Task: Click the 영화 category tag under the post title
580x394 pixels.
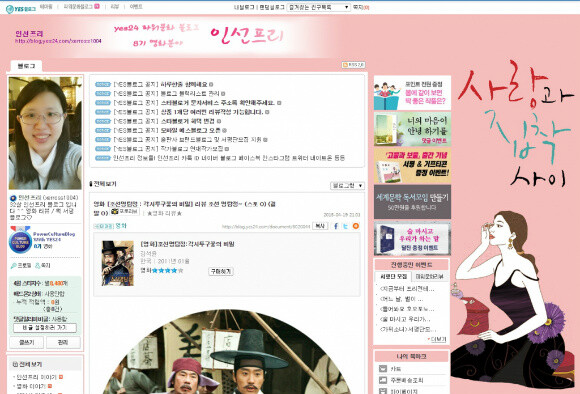Action: pos(121,226)
